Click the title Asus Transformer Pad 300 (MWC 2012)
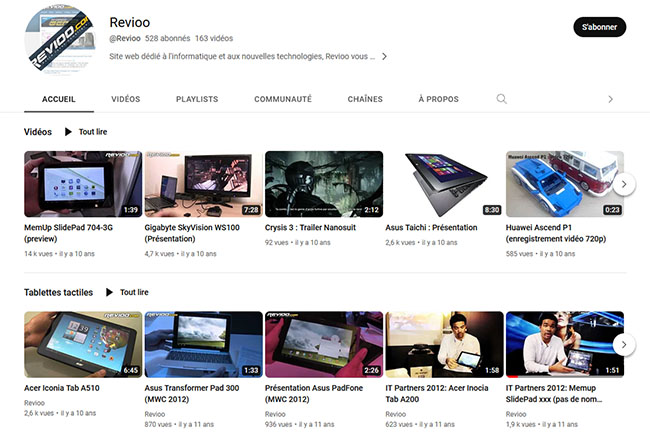 (x=192, y=393)
